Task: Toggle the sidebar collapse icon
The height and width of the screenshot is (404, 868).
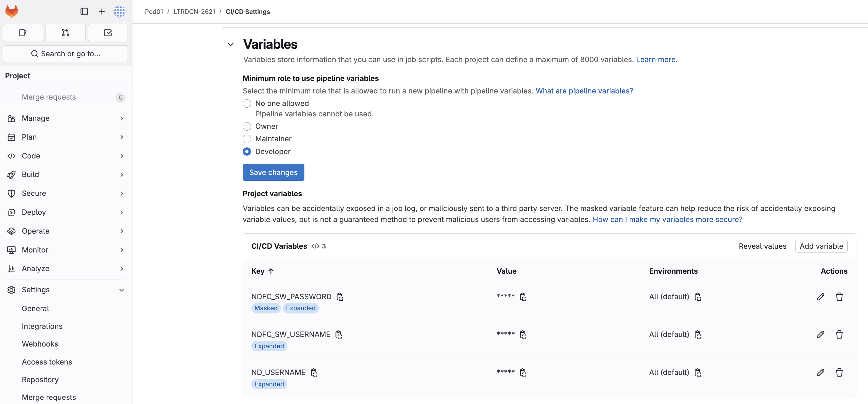Action: coord(84,12)
